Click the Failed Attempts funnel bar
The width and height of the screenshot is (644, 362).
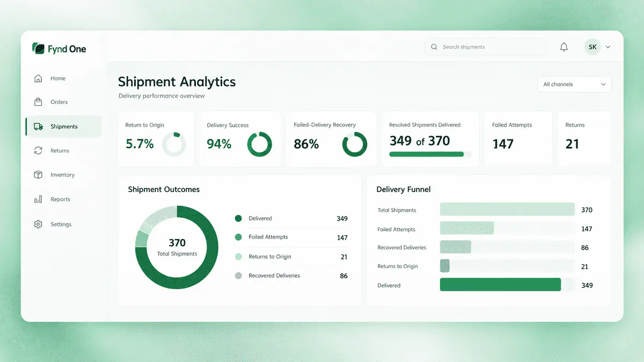pos(467,228)
